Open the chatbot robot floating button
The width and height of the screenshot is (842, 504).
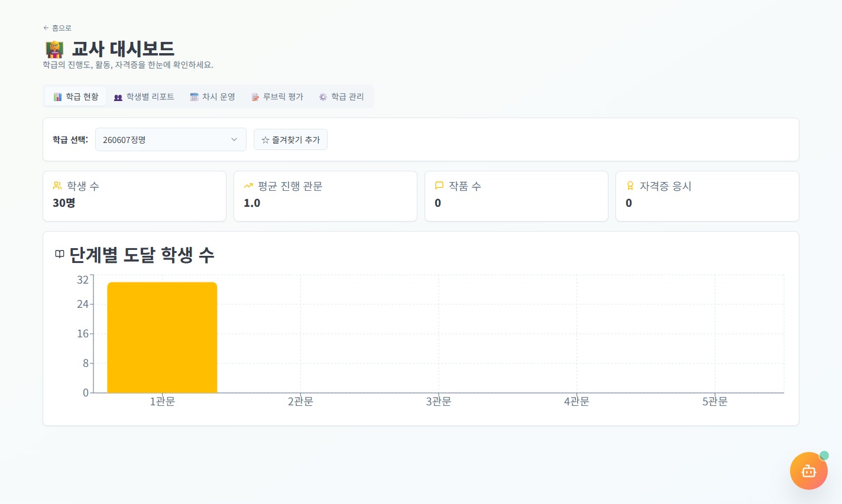(808, 471)
